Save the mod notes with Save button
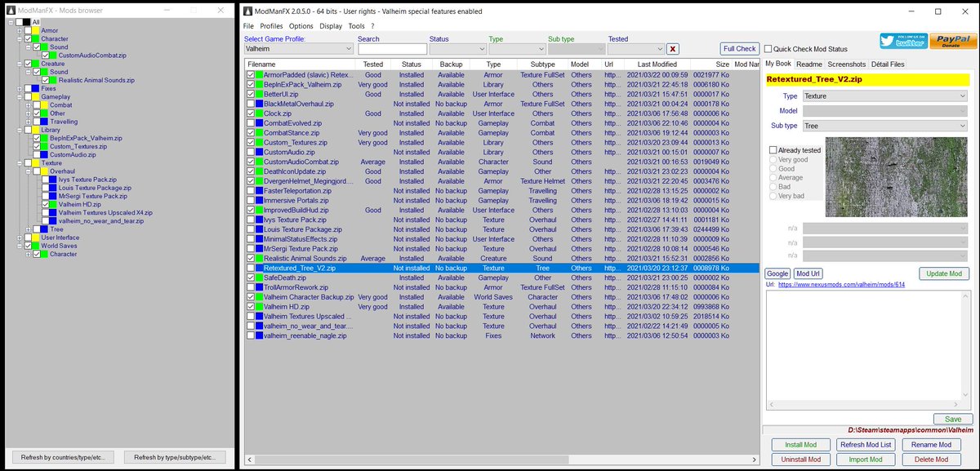Image resolution: width=980 pixels, height=471 pixels. [952, 419]
